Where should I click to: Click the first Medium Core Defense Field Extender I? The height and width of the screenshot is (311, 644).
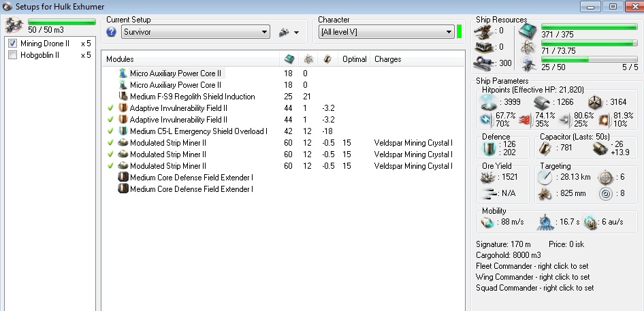coord(191,178)
